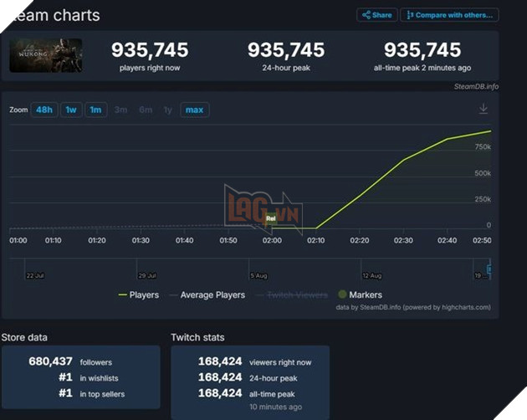Click the 680,437 followers stat
This screenshot has width=527, height=420.
[79, 362]
